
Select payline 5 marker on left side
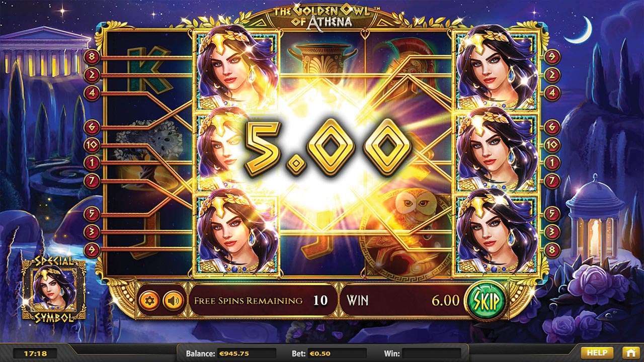(x=92, y=214)
